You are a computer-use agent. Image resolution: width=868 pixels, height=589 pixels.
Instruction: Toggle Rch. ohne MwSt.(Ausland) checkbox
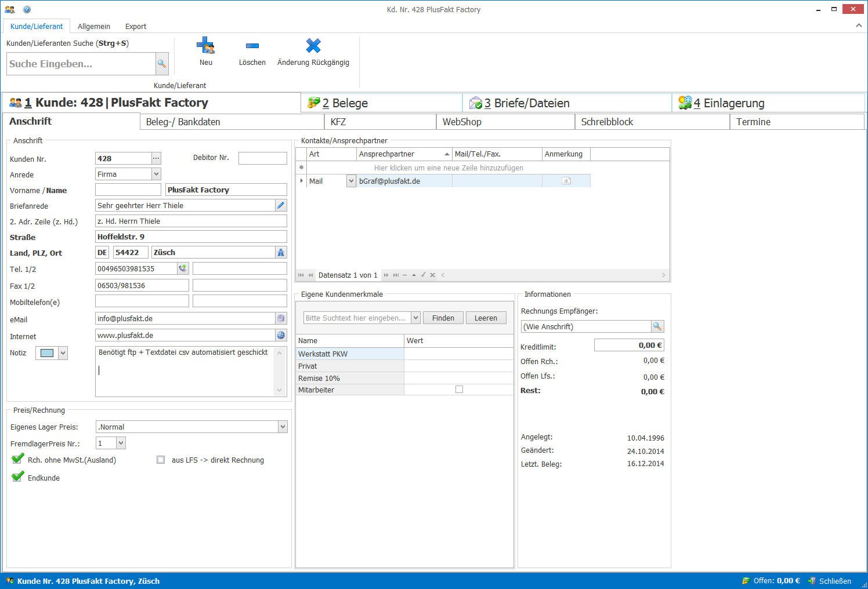click(x=18, y=459)
